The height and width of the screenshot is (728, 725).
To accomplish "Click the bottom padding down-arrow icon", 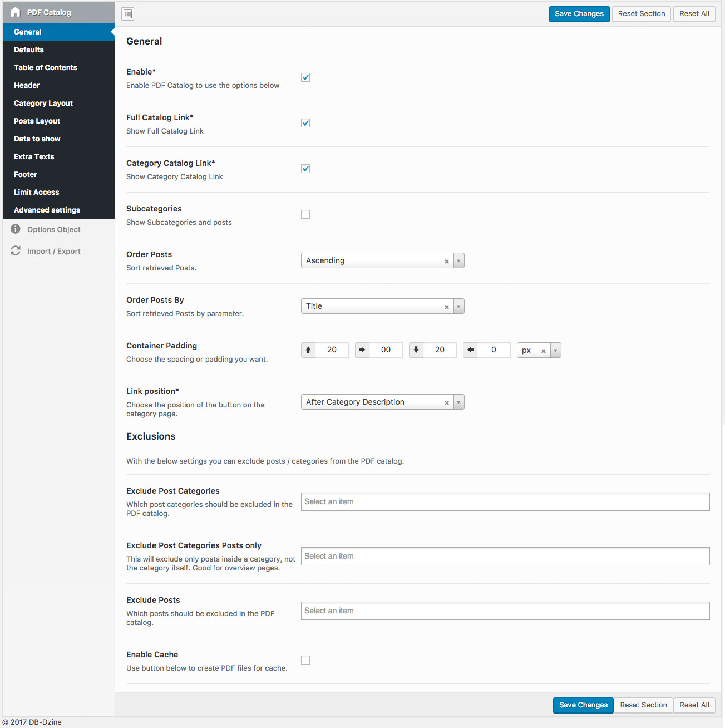I will click(416, 350).
